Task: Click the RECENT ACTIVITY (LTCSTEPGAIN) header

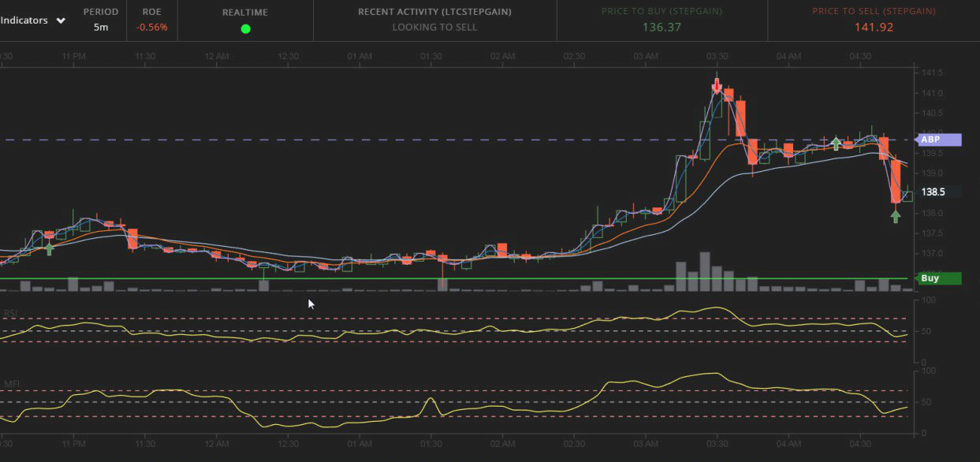Action: click(x=434, y=12)
